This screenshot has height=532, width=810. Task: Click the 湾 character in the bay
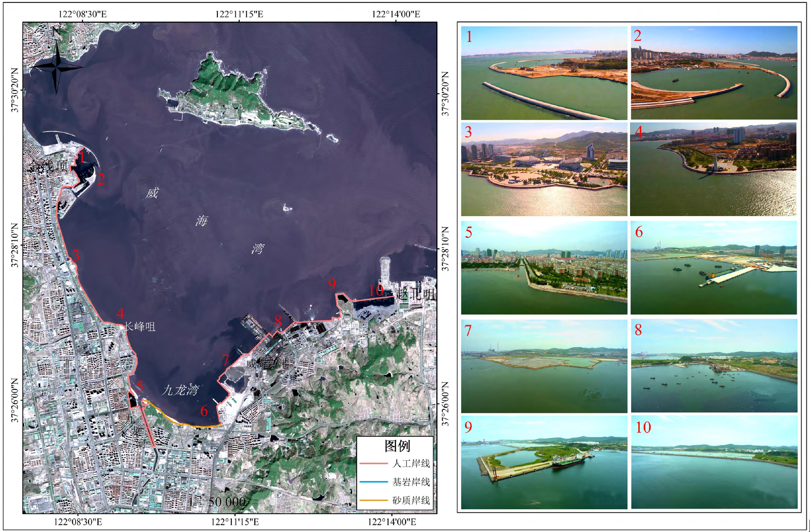(258, 249)
